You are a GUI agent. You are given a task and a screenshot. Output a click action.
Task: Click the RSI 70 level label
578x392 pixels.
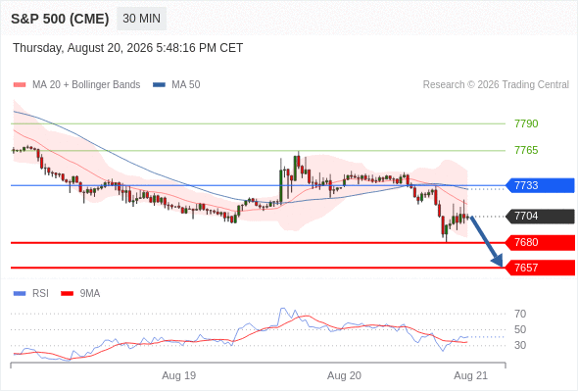pyautogui.click(x=520, y=314)
